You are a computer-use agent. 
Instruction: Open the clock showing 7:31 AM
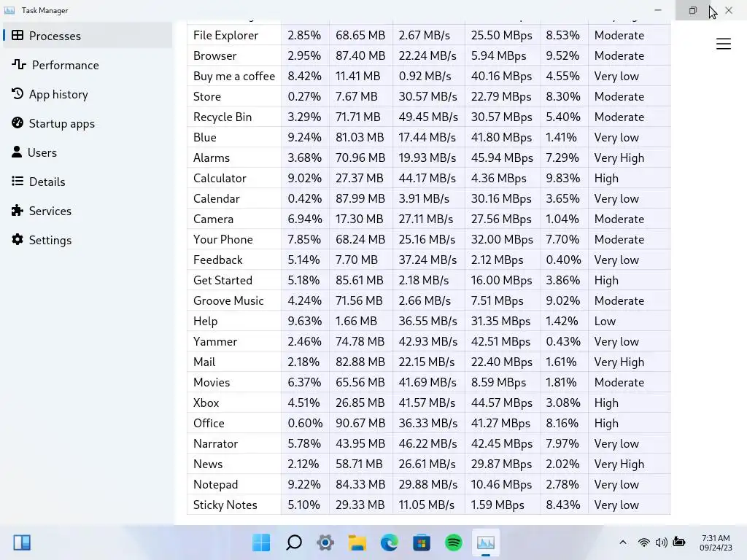click(716, 542)
